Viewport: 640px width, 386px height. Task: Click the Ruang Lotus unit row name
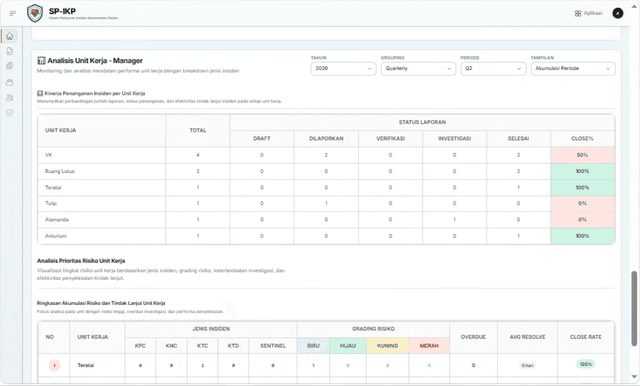[x=60, y=171]
